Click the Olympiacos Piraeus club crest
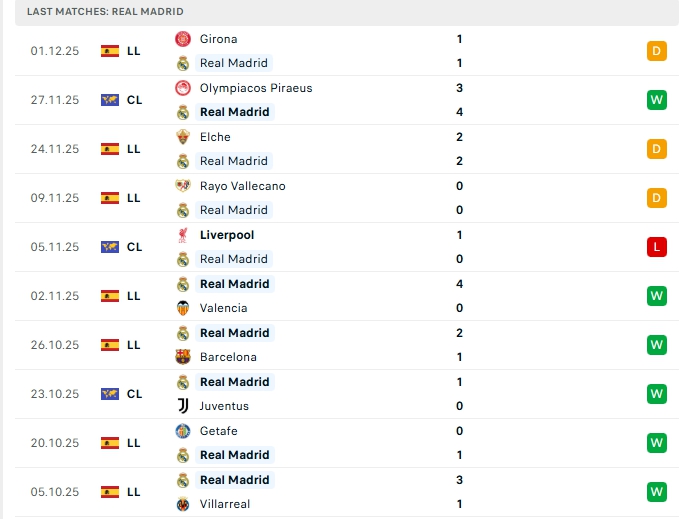The image size is (688, 519). (x=183, y=88)
